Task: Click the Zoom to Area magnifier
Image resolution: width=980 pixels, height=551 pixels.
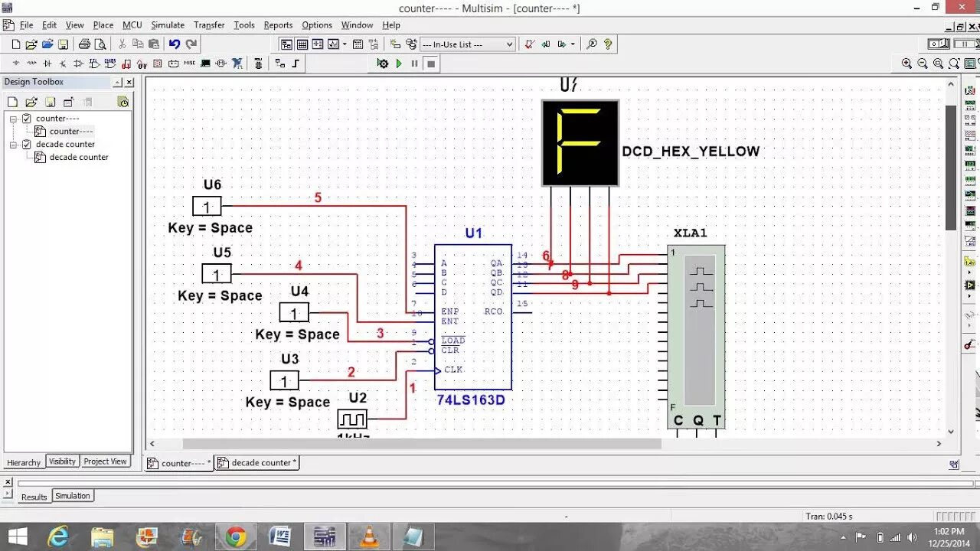Action: click(x=938, y=64)
